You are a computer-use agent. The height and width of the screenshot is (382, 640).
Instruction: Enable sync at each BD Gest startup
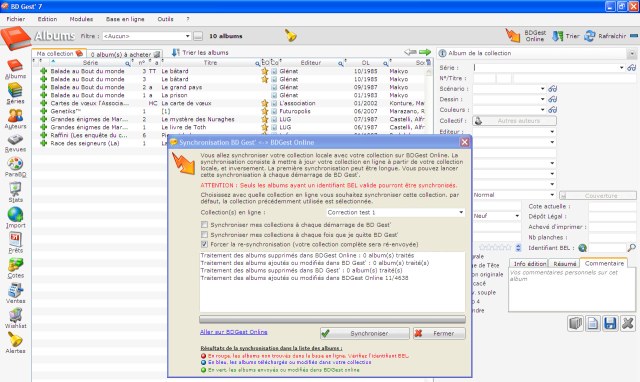pos(204,224)
